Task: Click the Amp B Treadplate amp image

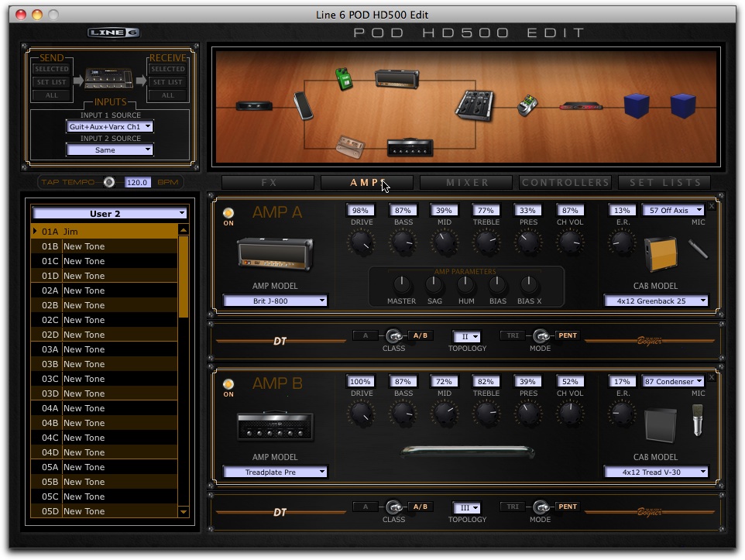Action: coord(275,425)
